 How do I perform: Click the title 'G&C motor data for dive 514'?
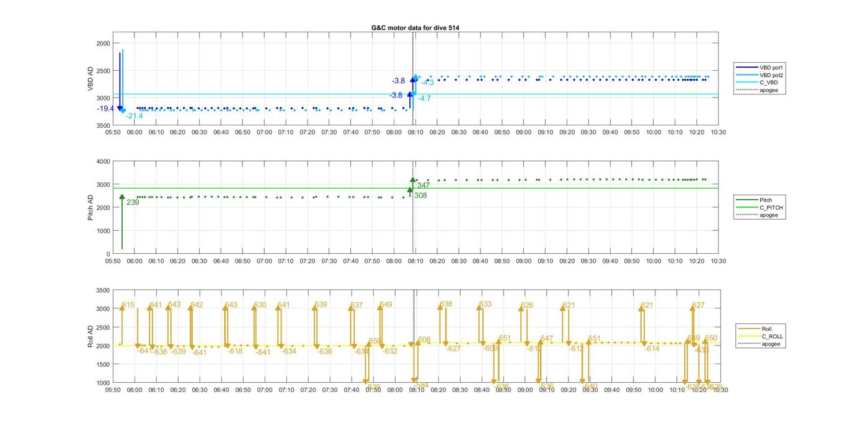coord(415,28)
